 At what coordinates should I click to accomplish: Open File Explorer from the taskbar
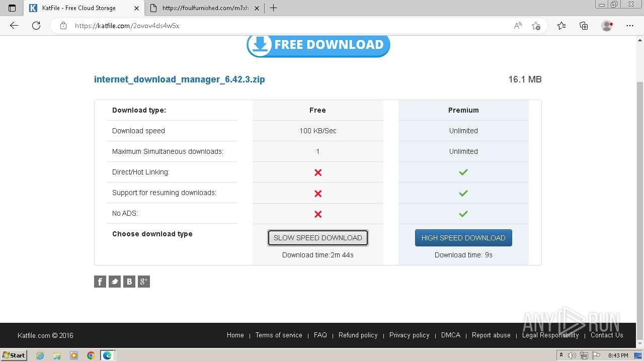coord(57,355)
